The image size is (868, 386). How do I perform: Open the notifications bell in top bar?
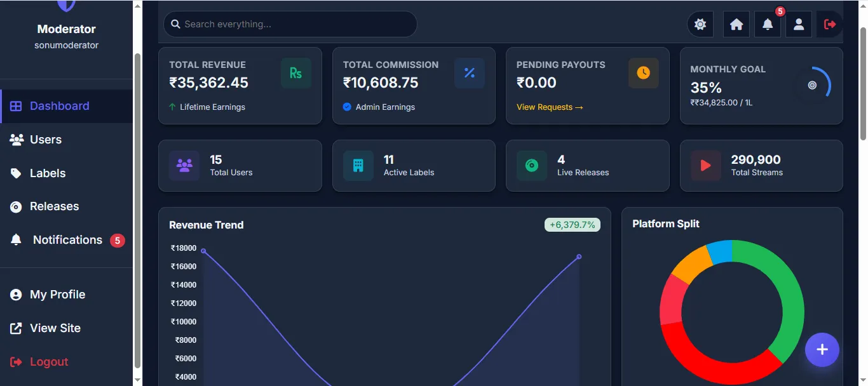(x=768, y=24)
